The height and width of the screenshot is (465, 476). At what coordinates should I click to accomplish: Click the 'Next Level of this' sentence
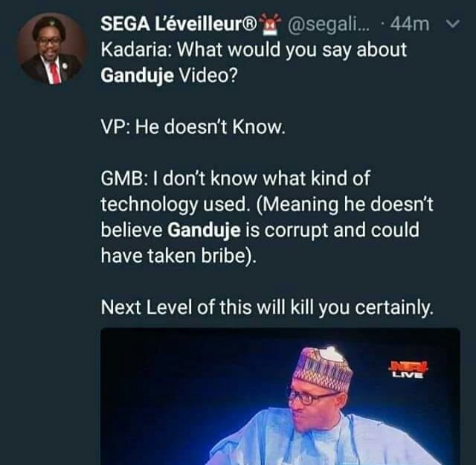266,306
